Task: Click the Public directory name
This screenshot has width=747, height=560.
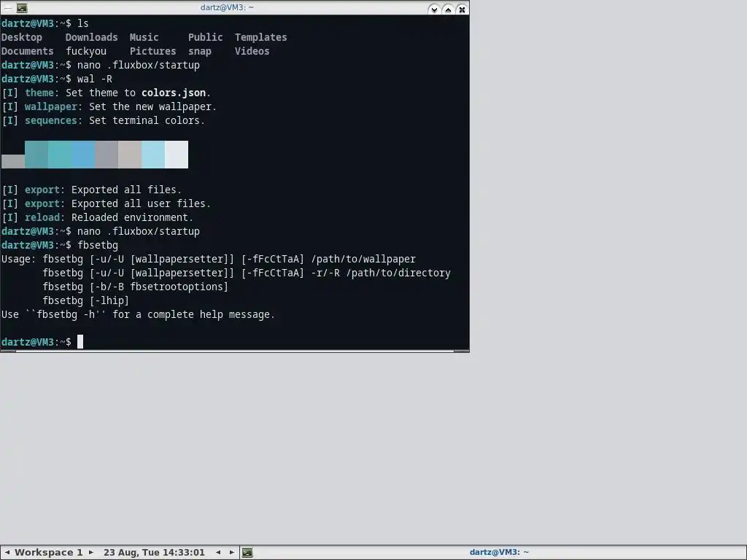Action: coord(205,37)
